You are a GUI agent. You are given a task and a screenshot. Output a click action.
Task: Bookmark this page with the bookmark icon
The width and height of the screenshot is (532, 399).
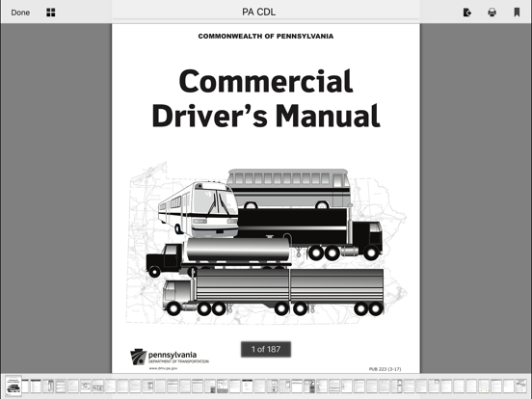[517, 13]
